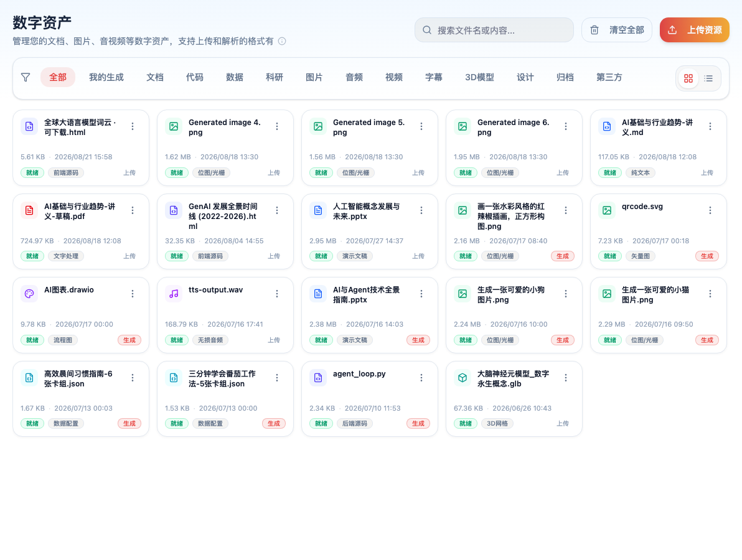Screen dimensions: 742x560
Task: Click image icon of Generated image 6.png
Action: click(x=463, y=126)
